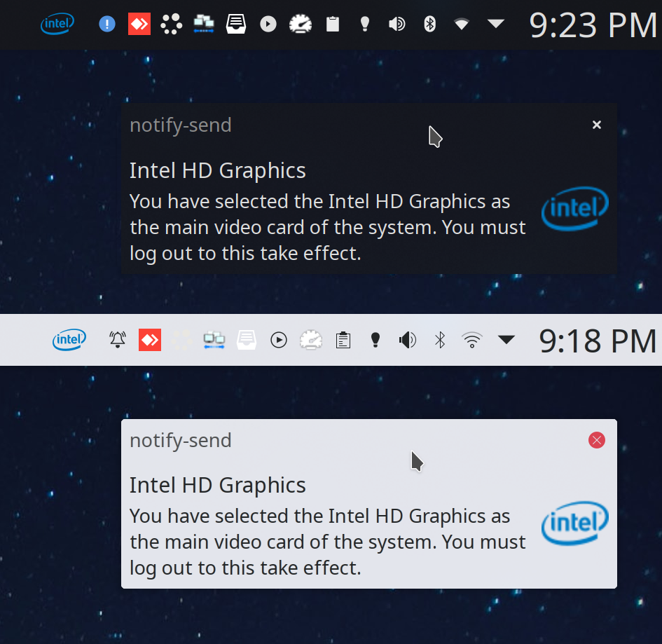Open the volume speaker icon in the light panel
The height and width of the screenshot is (644, 662).
point(408,340)
